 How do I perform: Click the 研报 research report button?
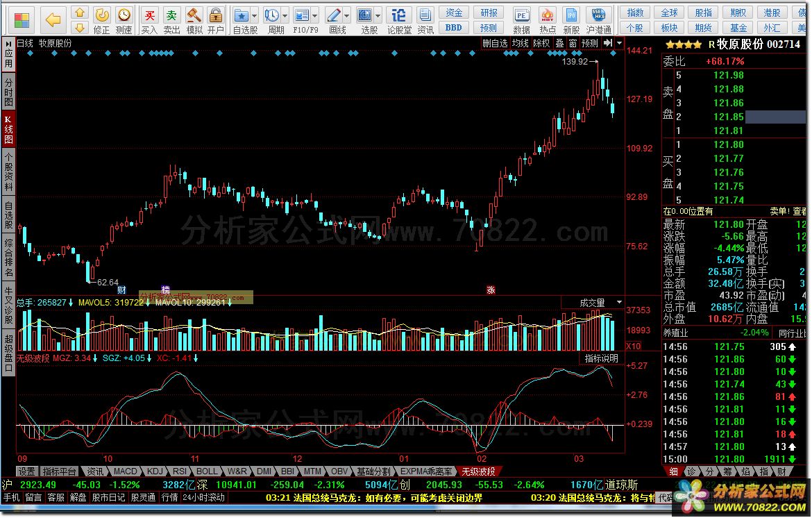click(x=489, y=12)
